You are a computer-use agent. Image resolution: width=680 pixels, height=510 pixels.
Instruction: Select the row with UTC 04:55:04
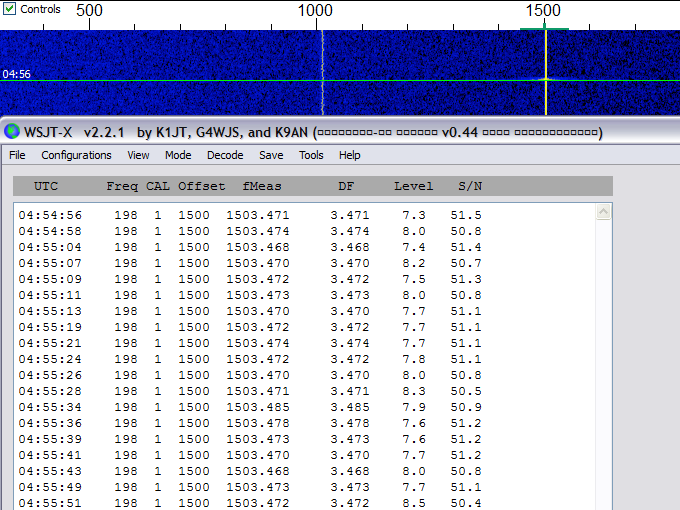click(x=250, y=247)
